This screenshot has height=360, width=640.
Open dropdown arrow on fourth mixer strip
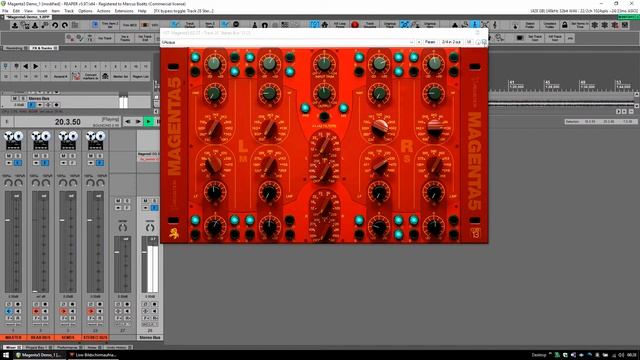pyautogui.click(x=91, y=163)
